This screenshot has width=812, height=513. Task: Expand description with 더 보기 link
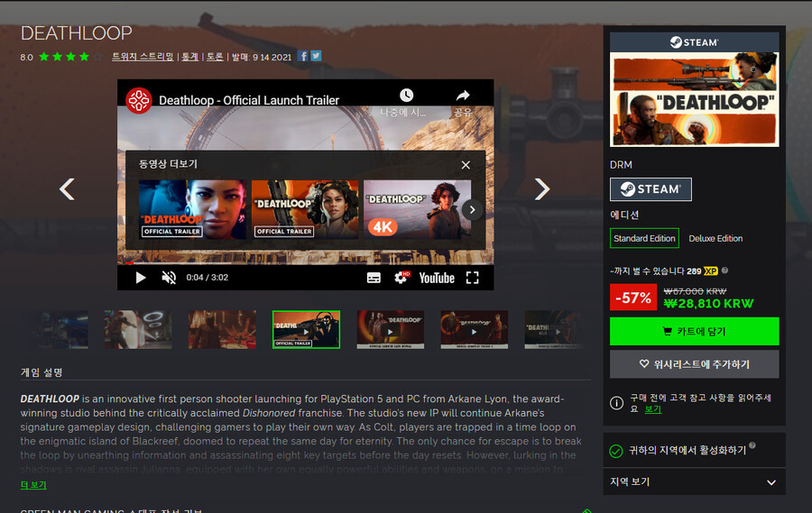(x=33, y=485)
